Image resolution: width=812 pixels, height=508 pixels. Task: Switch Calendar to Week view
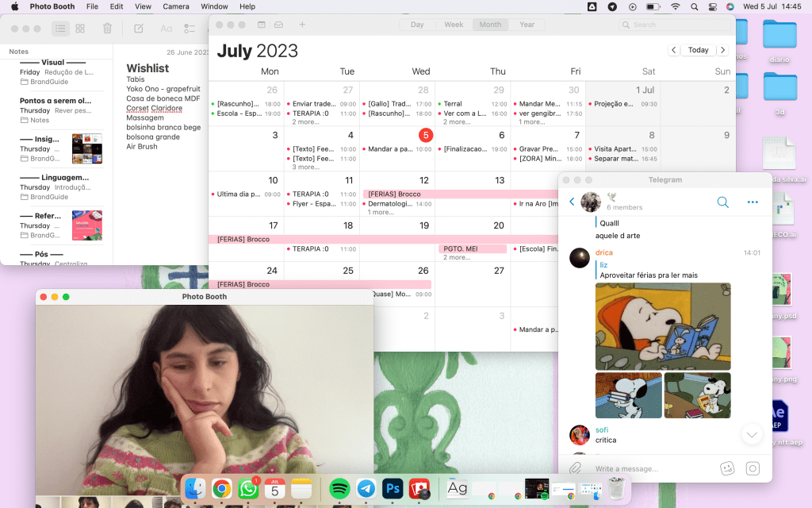pyautogui.click(x=454, y=25)
